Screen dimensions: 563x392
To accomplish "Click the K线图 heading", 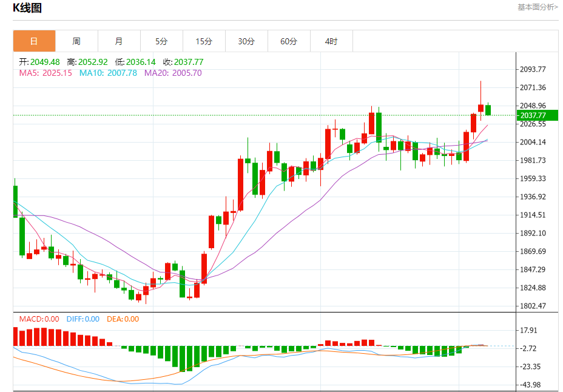I will click(x=27, y=7).
